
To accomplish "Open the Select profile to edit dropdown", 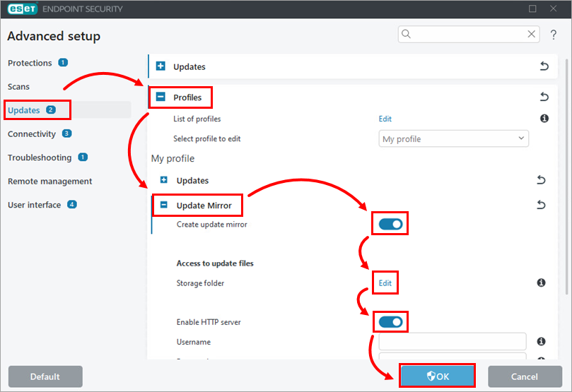I will (453, 139).
